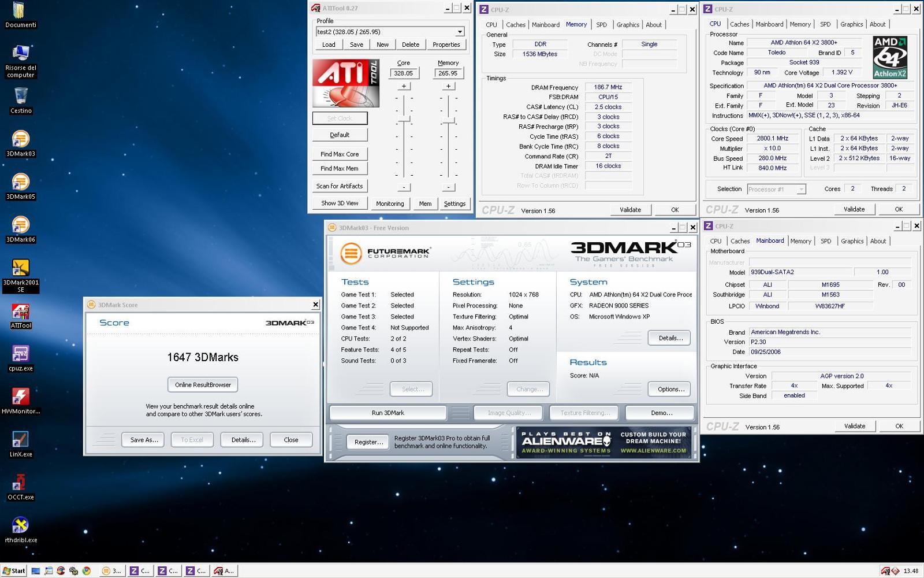Image resolution: width=924 pixels, height=578 pixels.
Task: Switch to Mainboard tab in processor CPU-Z window
Action: (x=769, y=24)
